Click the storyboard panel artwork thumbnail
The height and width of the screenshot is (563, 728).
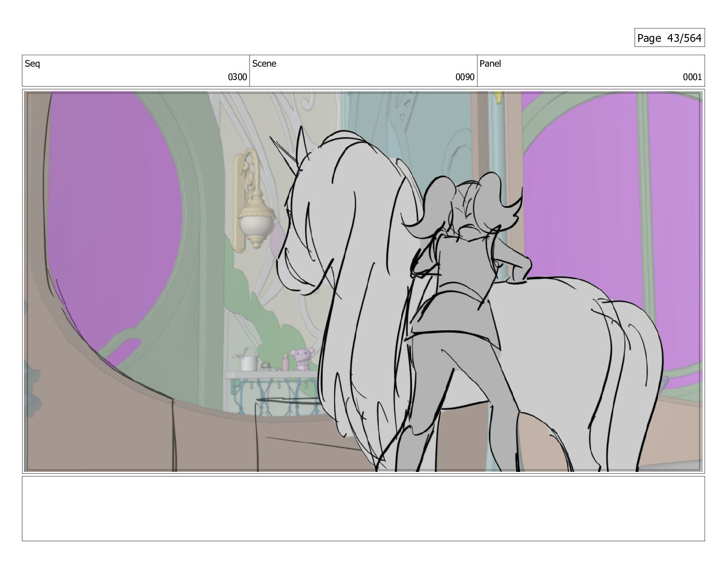[363, 281]
